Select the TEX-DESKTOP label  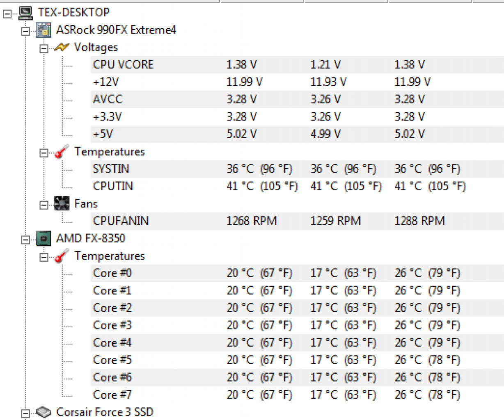point(74,12)
